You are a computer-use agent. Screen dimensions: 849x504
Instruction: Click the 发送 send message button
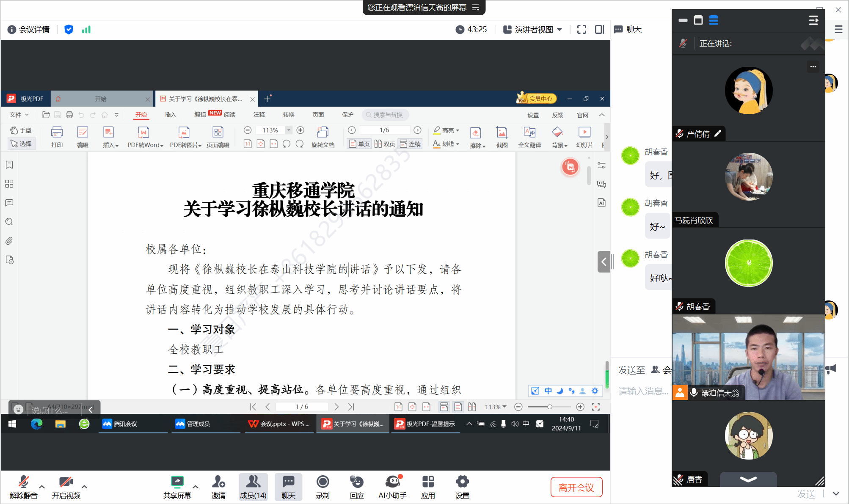click(x=806, y=494)
